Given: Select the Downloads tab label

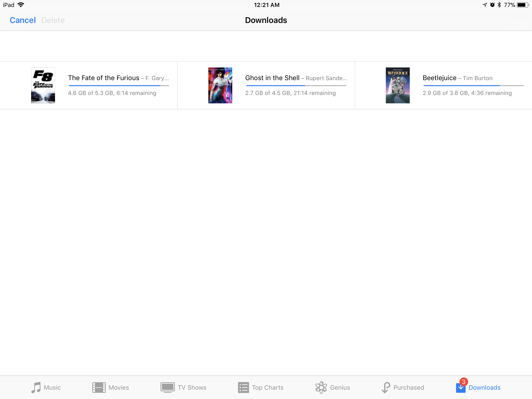Looking at the screenshot, I should 484,388.
